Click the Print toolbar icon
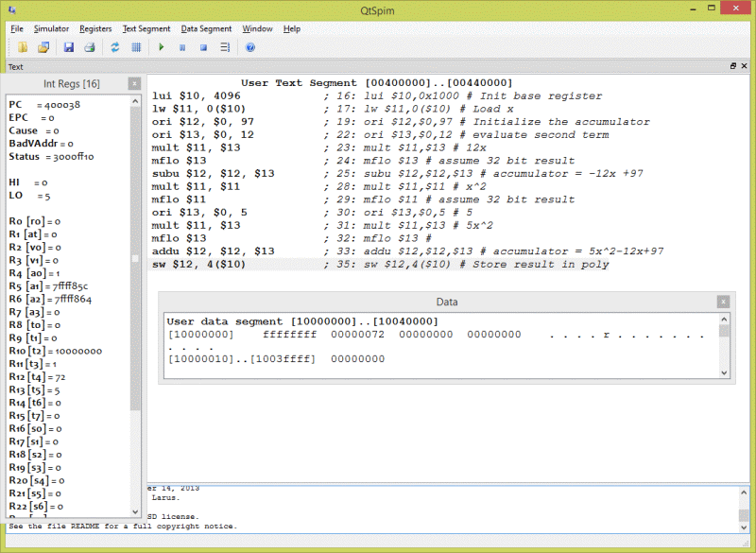The image size is (756, 553). pyautogui.click(x=89, y=47)
